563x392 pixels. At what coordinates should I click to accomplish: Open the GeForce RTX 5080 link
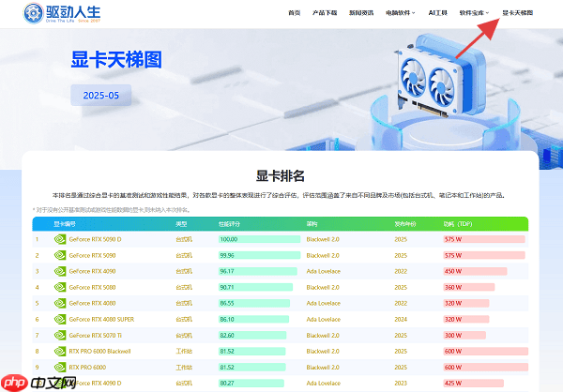click(x=92, y=287)
